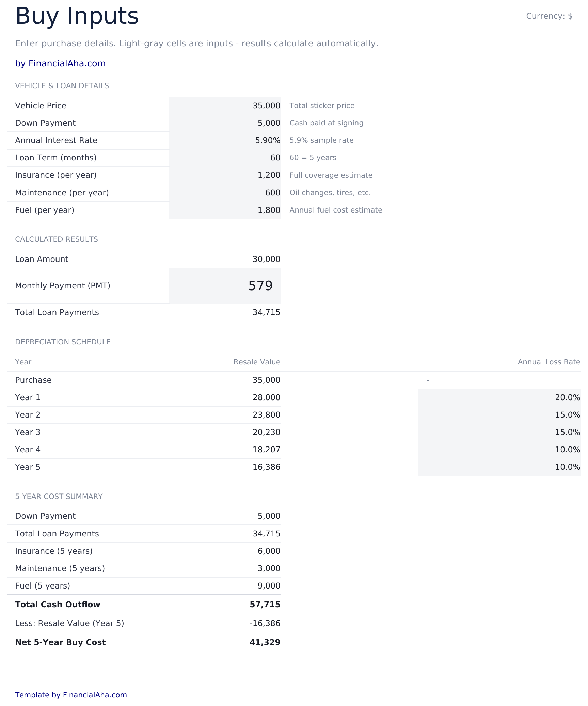Click the Net 5-Year Buy Cost value 41,329
This screenshot has height=706, width=588.
[265, 642]
